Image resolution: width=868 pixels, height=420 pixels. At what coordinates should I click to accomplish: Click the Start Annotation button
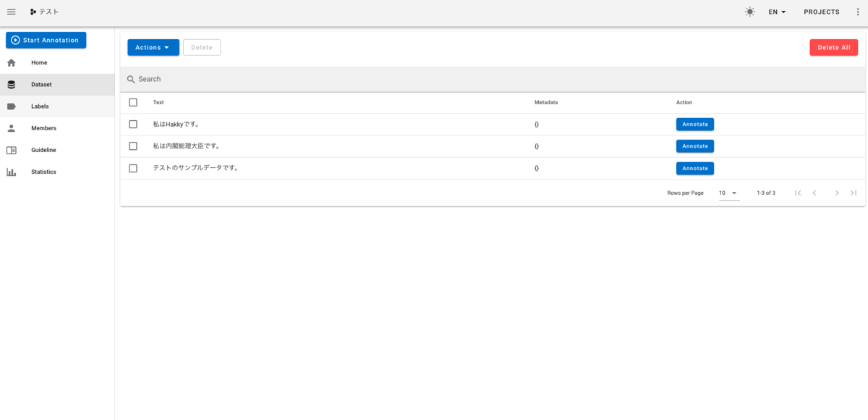pos(46,41)
